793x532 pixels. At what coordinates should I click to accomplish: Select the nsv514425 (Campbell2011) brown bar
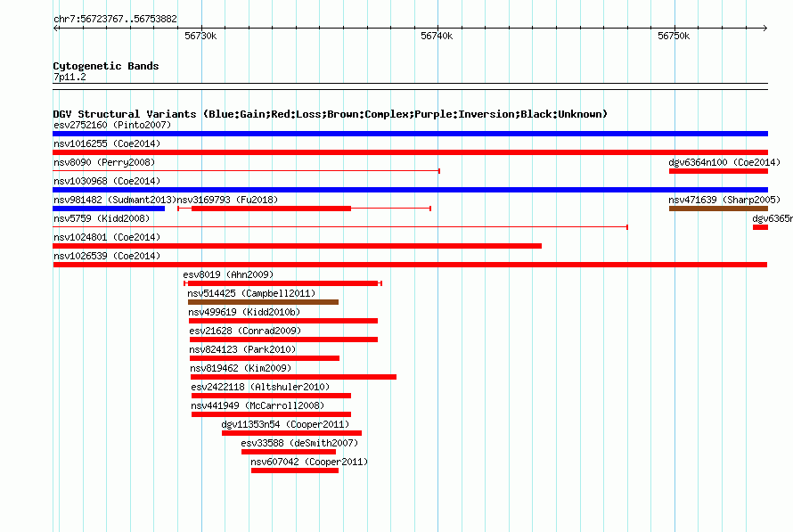(263, 302)
